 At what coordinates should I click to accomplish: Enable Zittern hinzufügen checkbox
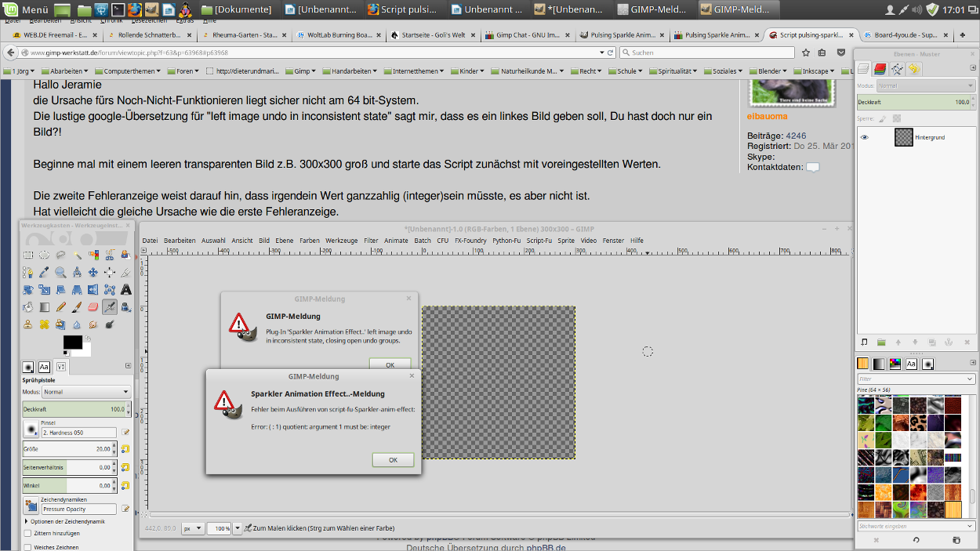tap(28, 533)
